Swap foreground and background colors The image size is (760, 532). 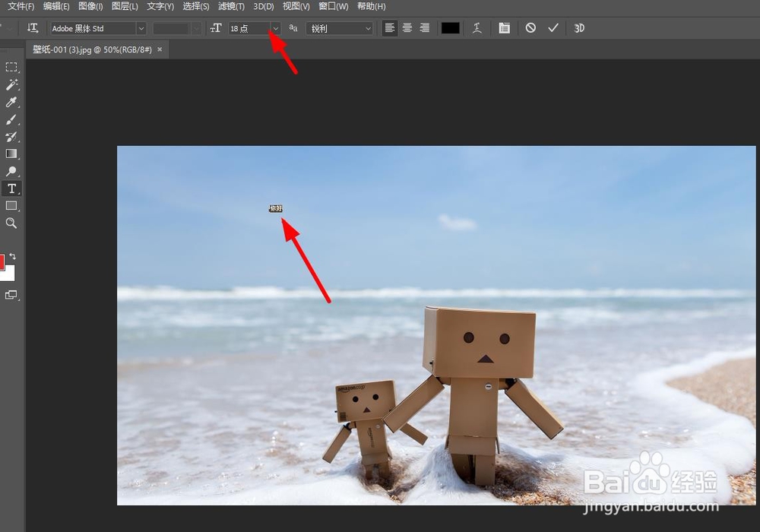pos(13,256)
